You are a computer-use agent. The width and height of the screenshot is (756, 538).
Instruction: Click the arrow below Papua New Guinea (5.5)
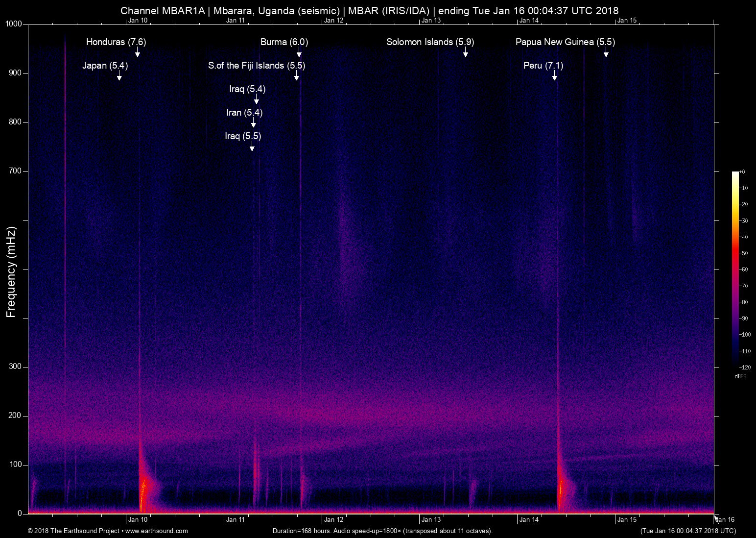(x=606, y=53)
